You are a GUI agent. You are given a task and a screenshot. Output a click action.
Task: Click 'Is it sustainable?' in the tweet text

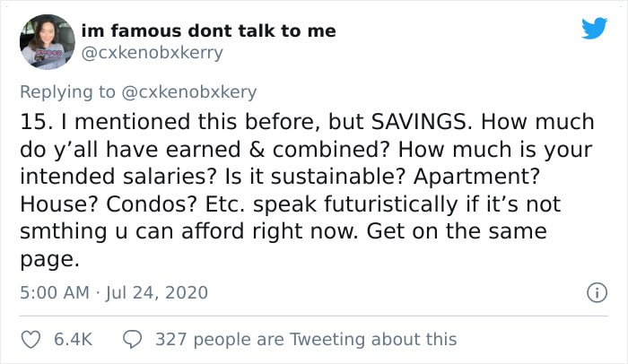[317, 177]
